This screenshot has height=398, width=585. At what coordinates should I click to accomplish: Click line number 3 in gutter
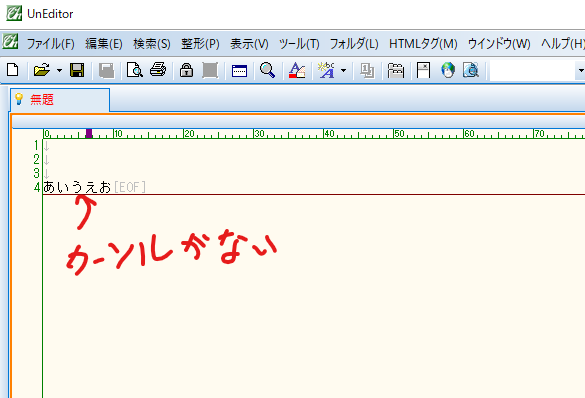click(x=36, y=173)
